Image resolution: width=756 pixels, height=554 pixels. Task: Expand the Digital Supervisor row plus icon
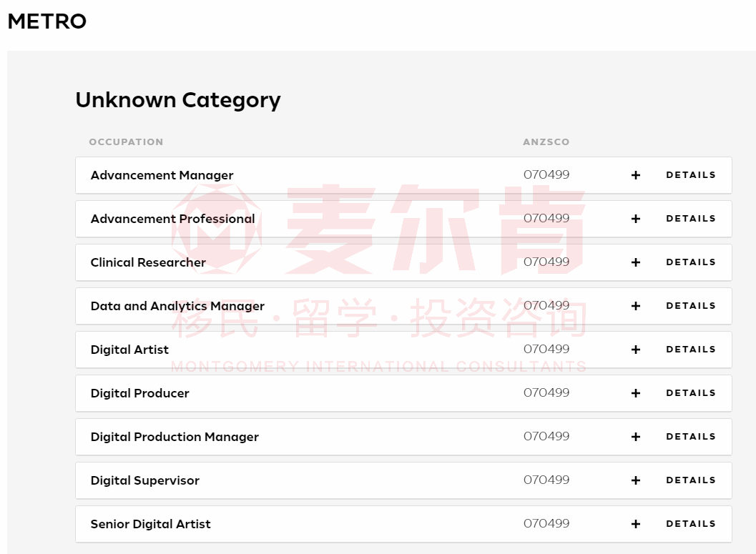point(635,480)
